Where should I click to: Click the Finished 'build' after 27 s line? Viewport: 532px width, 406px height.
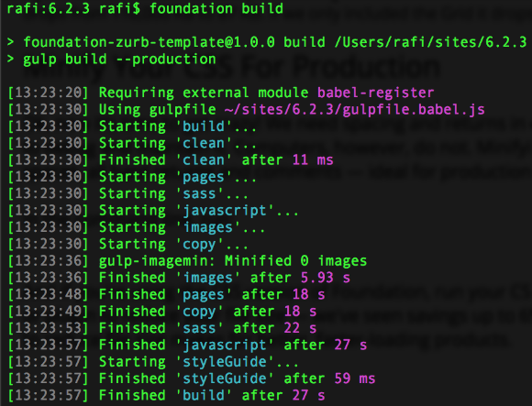pyautogui.click(x=166, y=396)
